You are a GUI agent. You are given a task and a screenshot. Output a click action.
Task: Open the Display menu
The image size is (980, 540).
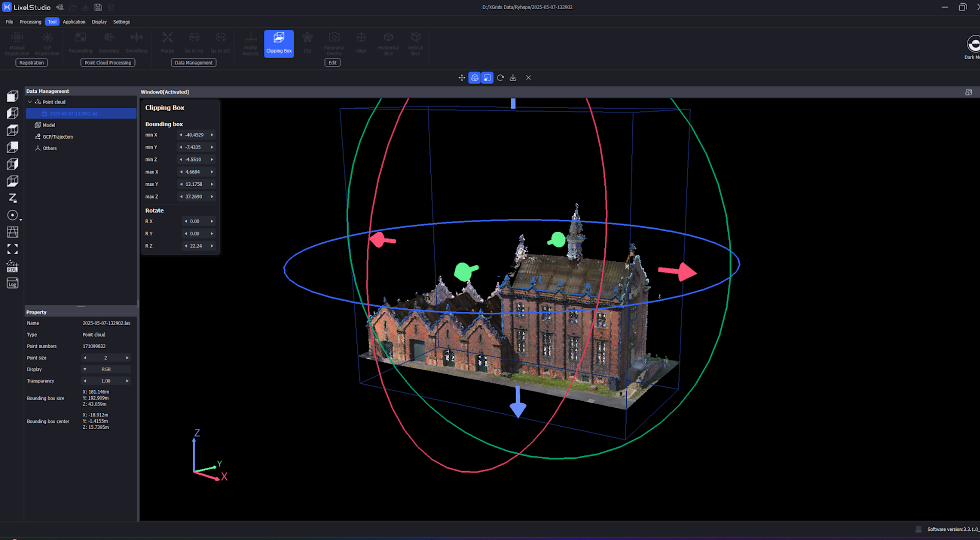coord(99,22)
